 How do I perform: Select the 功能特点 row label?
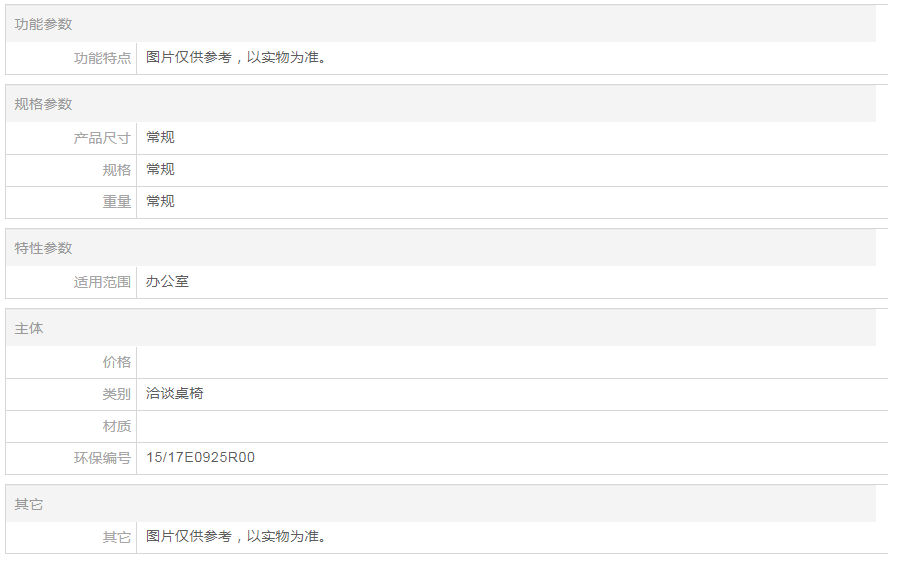click(102, 58)
